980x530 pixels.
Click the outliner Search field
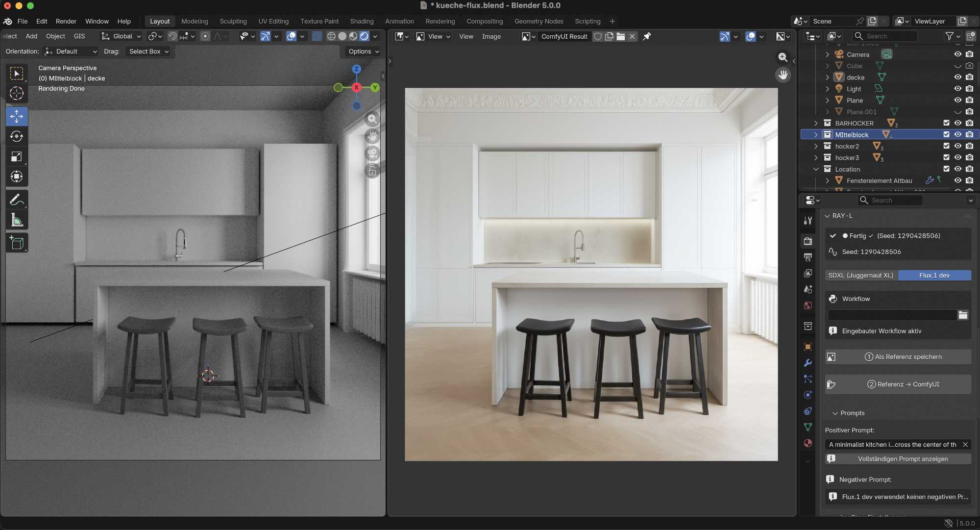885,36
